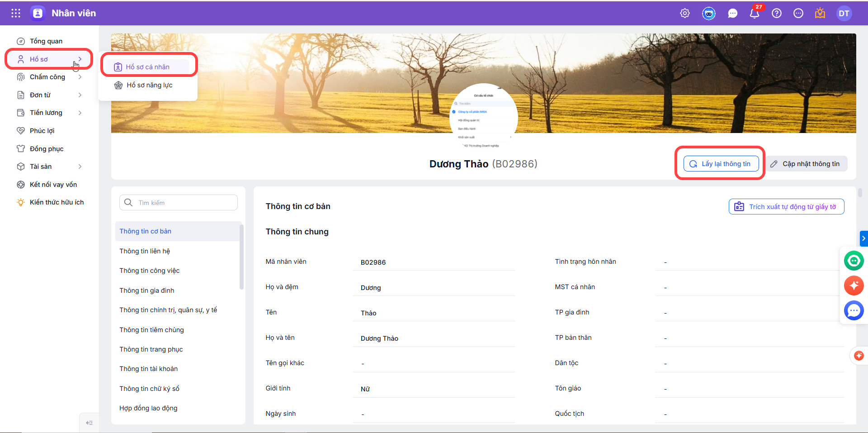Click the Mã nhân viên value B02986
The image size is (868, 433).
(373, 262)
